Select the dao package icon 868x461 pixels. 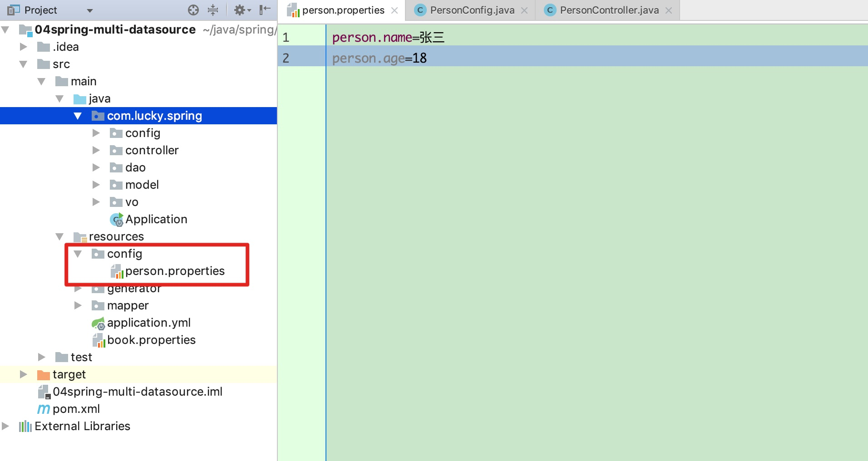tap(116, 168)
